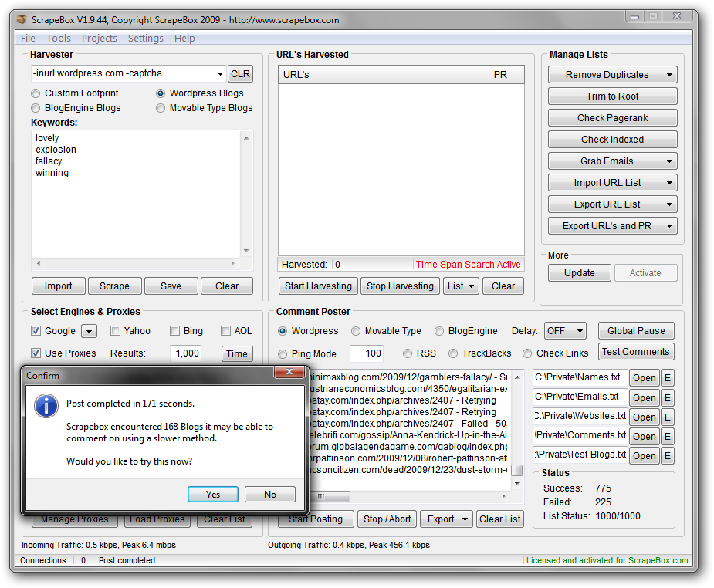The height and width of the screenshot is (588, 714).
Task: Toggle the Use Proxies checkbox
Action: point(36,353)
